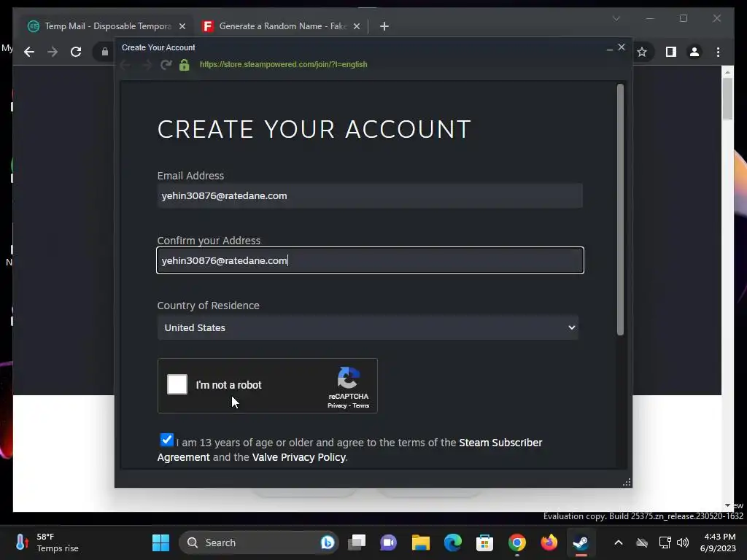
Task: Open the Valve Privacy Policy link
Action: point(298,457)
